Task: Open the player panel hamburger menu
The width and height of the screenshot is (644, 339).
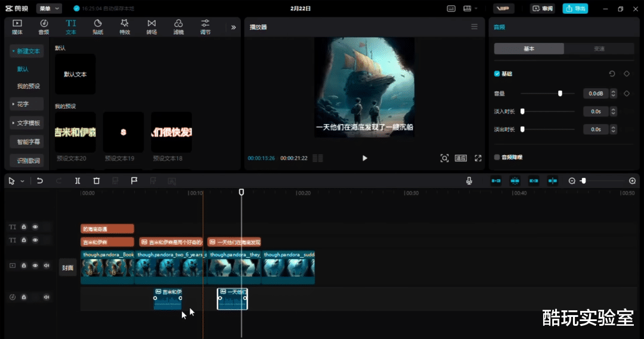Action: pyautogui.click(x=474, y=27)
